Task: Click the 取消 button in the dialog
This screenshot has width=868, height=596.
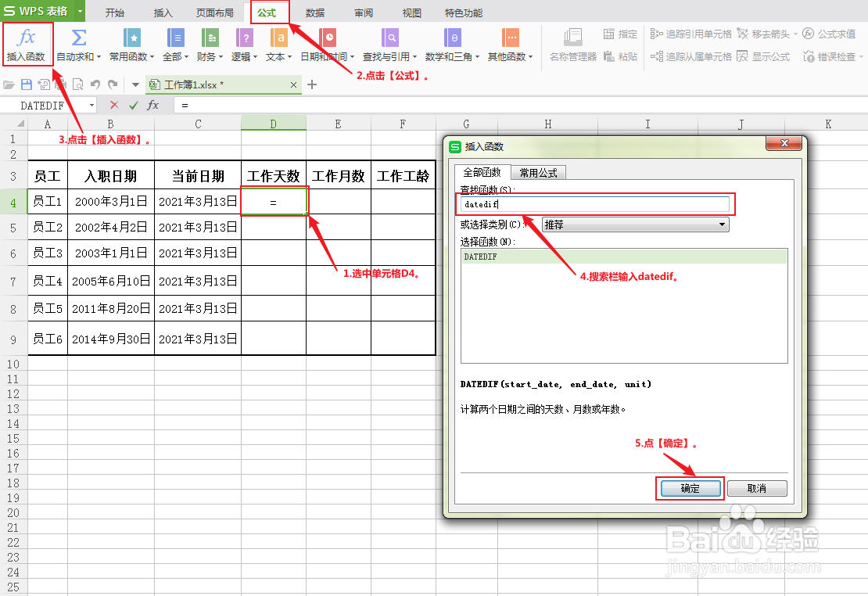Action: click(x=757, y=488)
